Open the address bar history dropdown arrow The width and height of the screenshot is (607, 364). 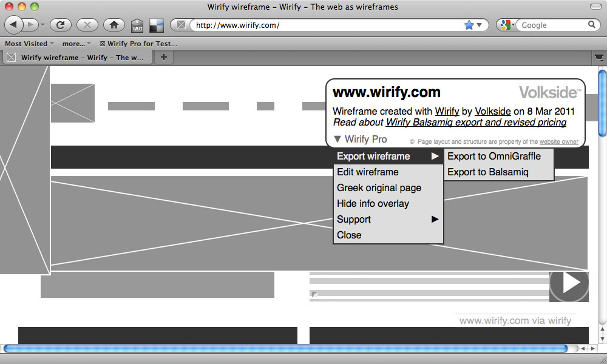(480, 25)
